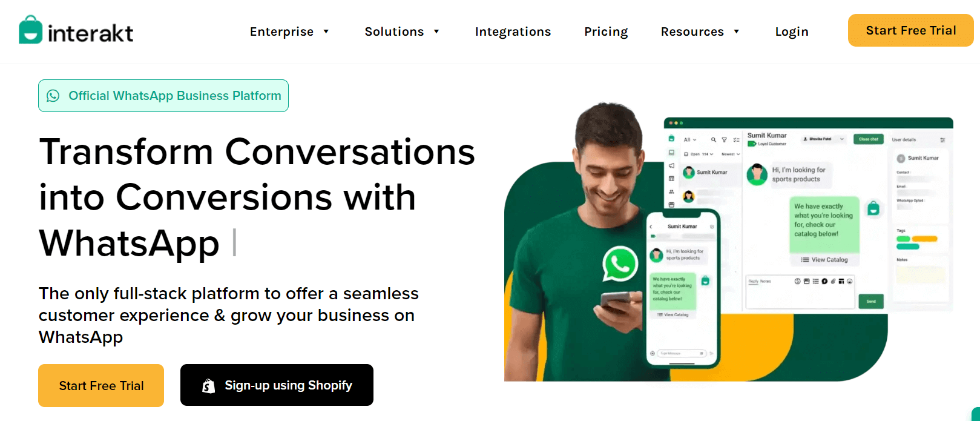This screenshot has height=421, width=980.
Task: Click Start Free Trial below the headline
Action: coord(101,385)
